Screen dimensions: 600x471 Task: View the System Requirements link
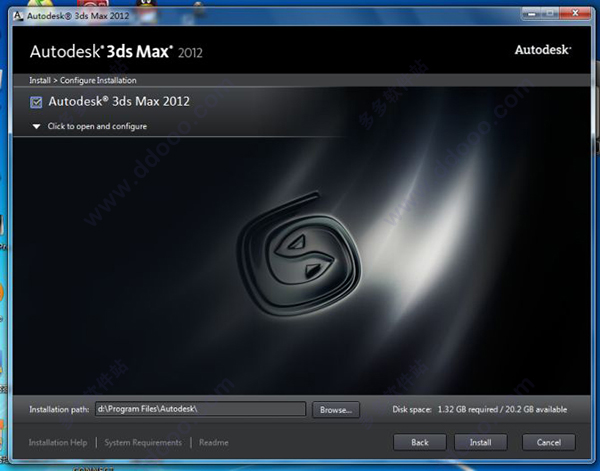143,443
